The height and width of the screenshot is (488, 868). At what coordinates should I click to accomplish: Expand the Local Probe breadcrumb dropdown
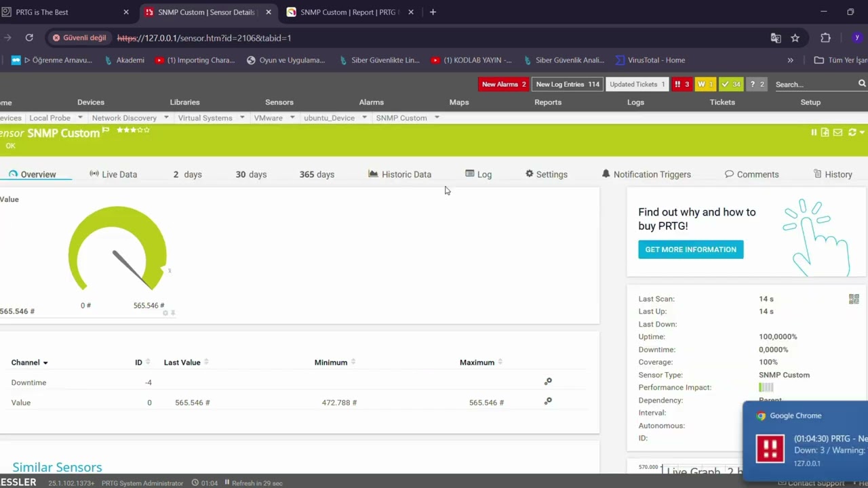pyautogui.click(x=80, y=117)
